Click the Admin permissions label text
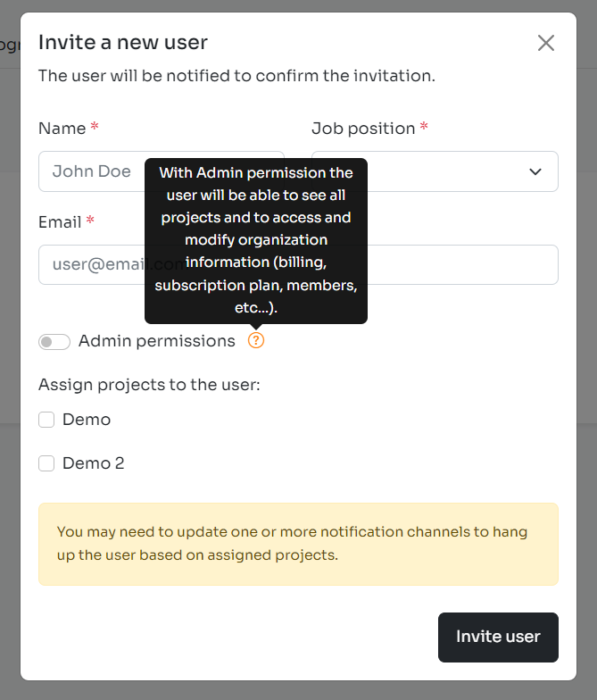This screenshot has width=597, height=700. tap(157, 341)
